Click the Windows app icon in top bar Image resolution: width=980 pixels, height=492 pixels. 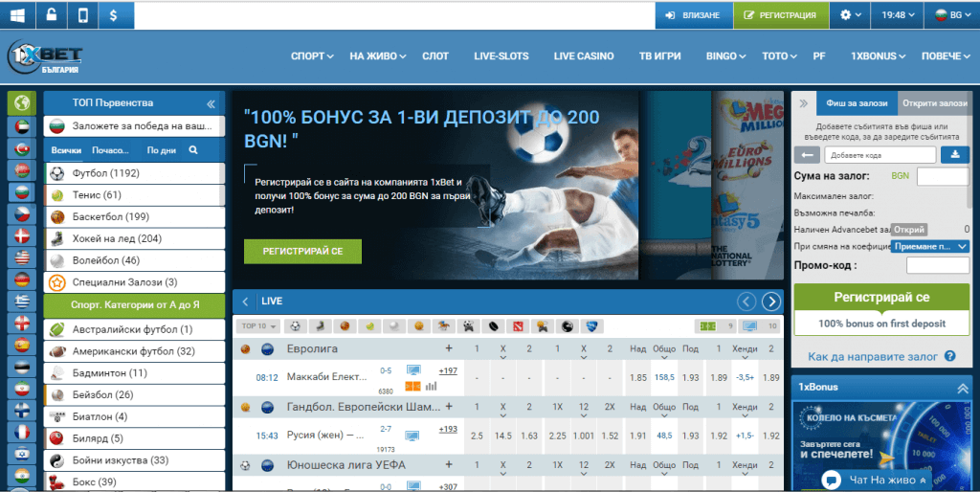(18, 15)
